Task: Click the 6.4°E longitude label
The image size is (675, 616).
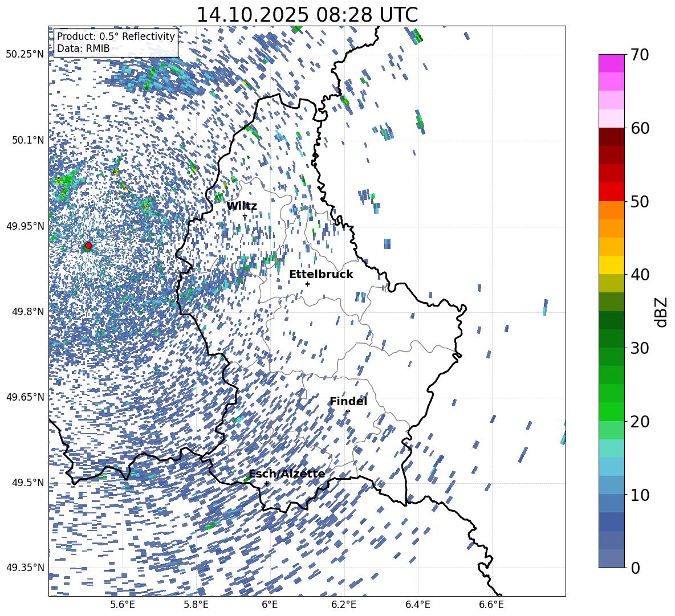Action: click(417, 605)
